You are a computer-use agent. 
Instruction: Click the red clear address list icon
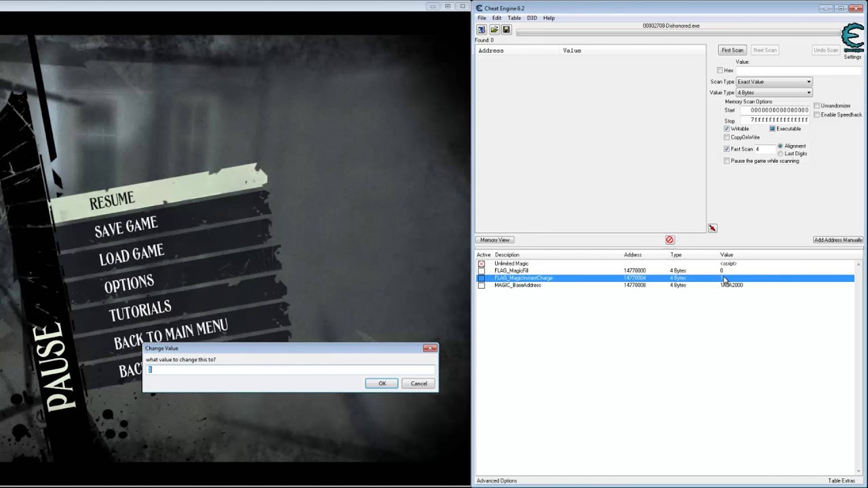(670, 240)
